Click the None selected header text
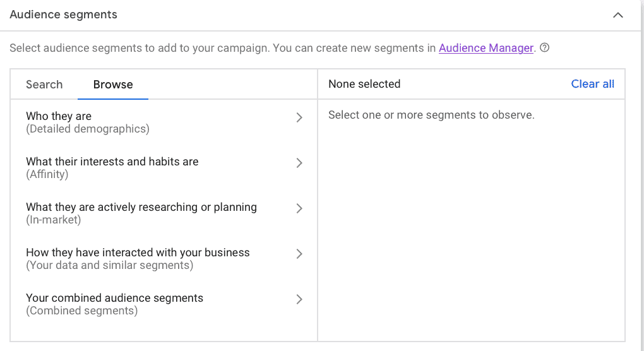Viewport: 644px width, 351px height. [364, 84]
